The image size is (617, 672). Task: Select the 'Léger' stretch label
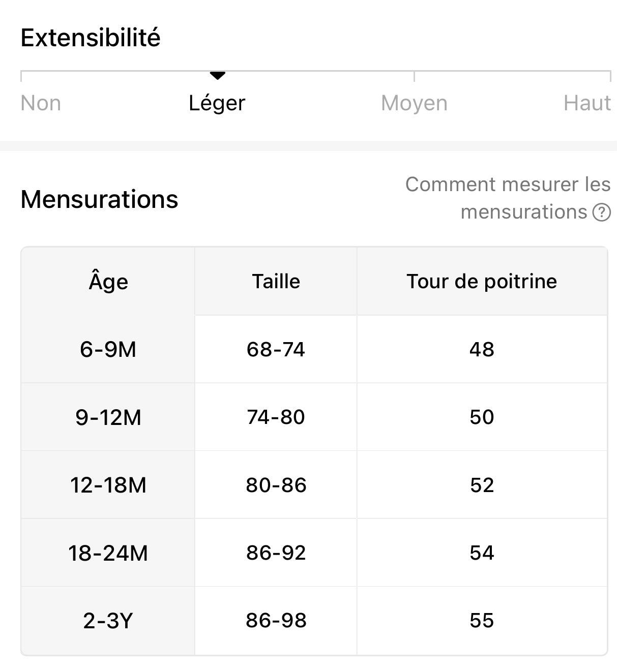click(217, 104)
